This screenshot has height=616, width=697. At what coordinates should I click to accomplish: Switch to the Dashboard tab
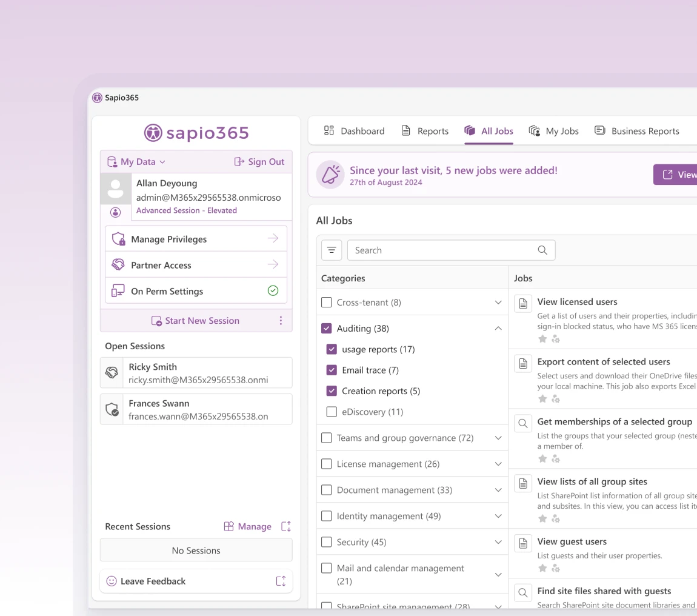[355, 131]
